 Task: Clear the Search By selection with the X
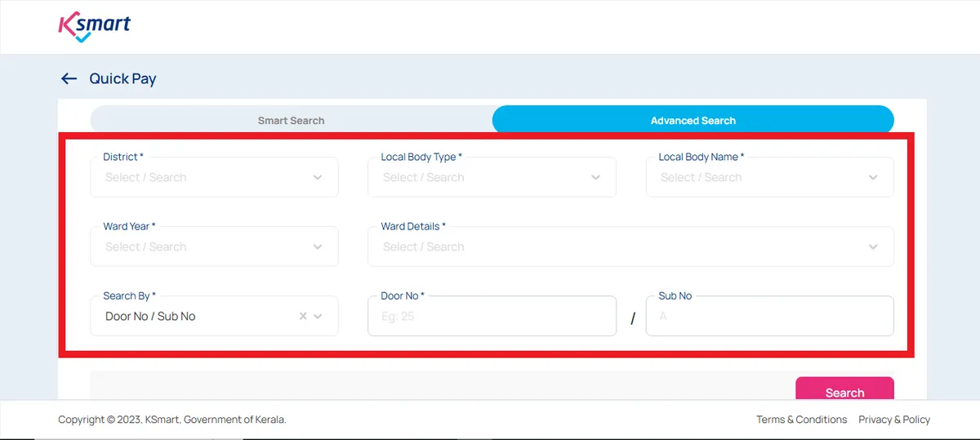coord(303,317)
